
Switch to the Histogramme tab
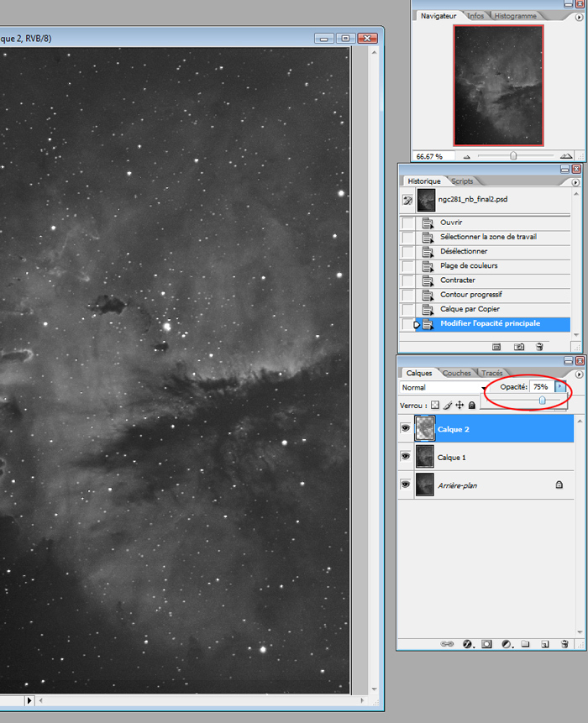click(515, 16)
